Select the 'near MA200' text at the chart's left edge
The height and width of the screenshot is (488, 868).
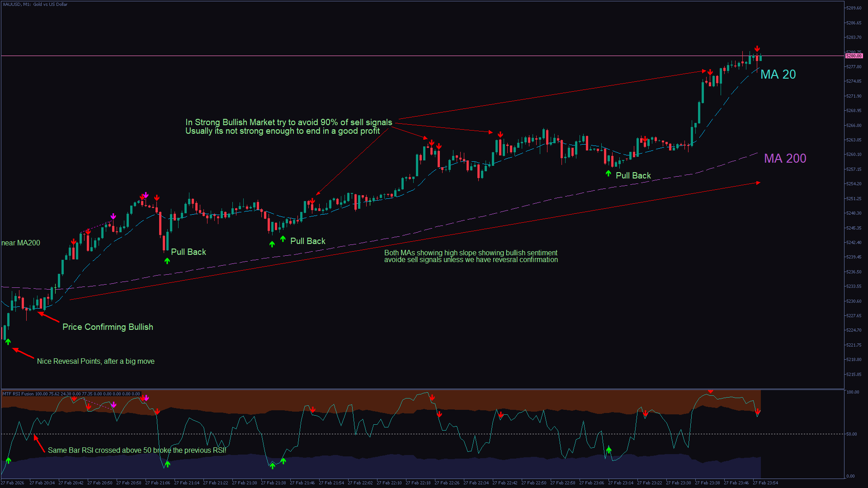21,243
